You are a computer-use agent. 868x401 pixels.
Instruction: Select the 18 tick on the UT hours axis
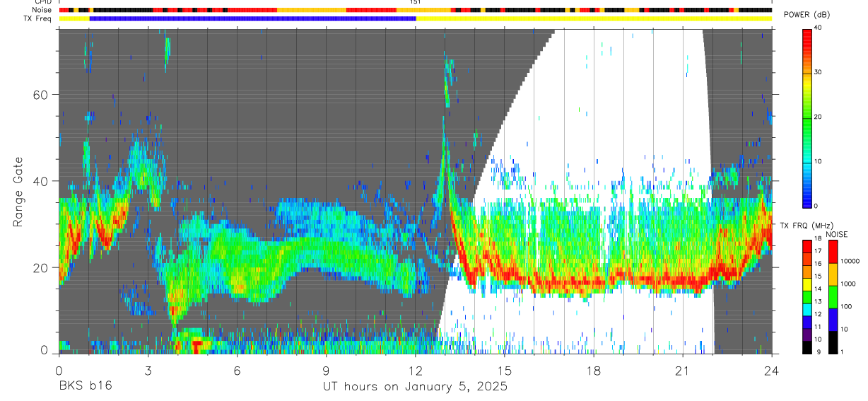point(594,370)
